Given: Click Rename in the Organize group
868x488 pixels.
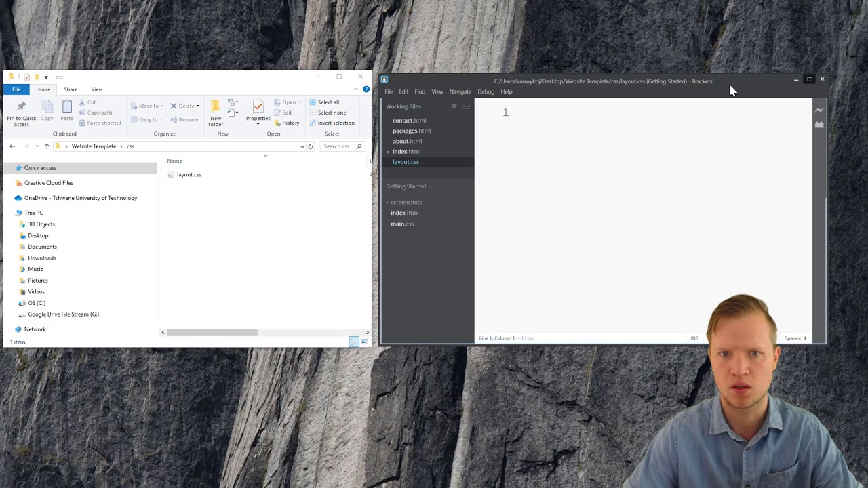Looking at the screenshot, I should click(x=184, y=119).
